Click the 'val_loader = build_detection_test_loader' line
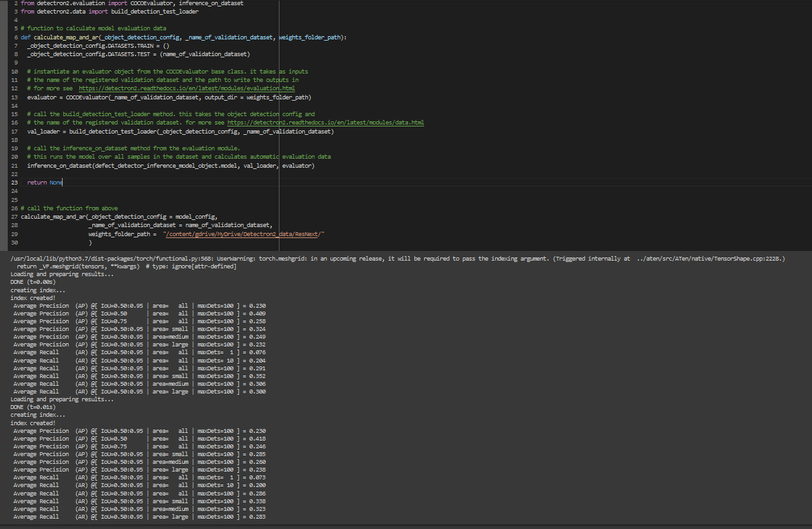Image resolution: width=812 pixels, height=529 pixels. [180, 132]
